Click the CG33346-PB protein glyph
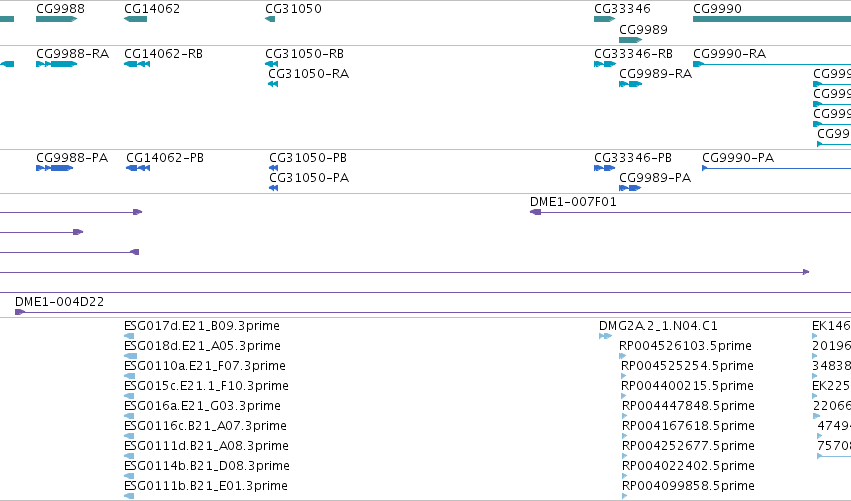 point(604,168)
